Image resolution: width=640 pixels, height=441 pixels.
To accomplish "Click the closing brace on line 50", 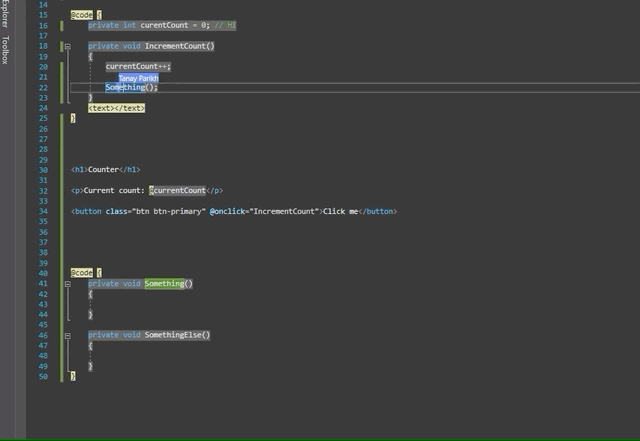I will [73, 376].
